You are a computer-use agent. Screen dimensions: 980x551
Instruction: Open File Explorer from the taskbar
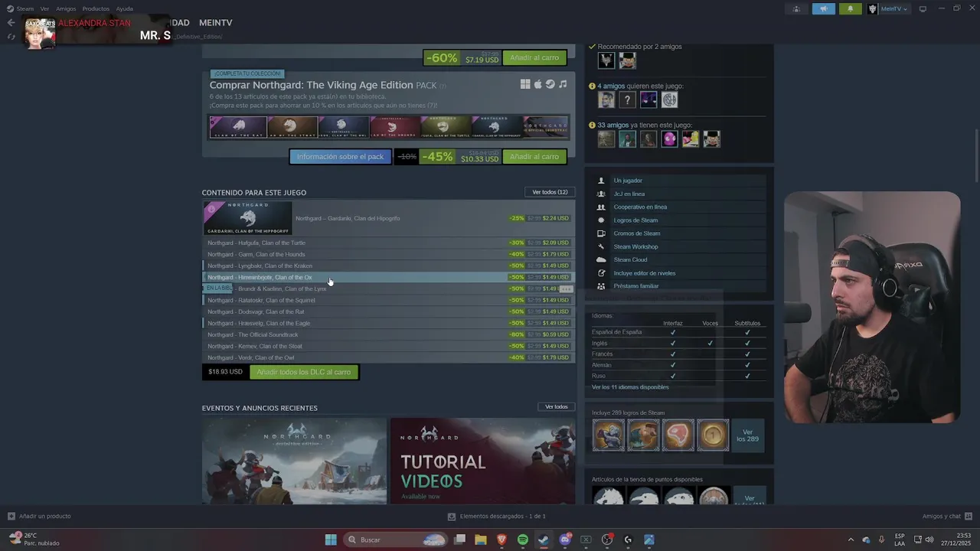(x=481, y=540)
